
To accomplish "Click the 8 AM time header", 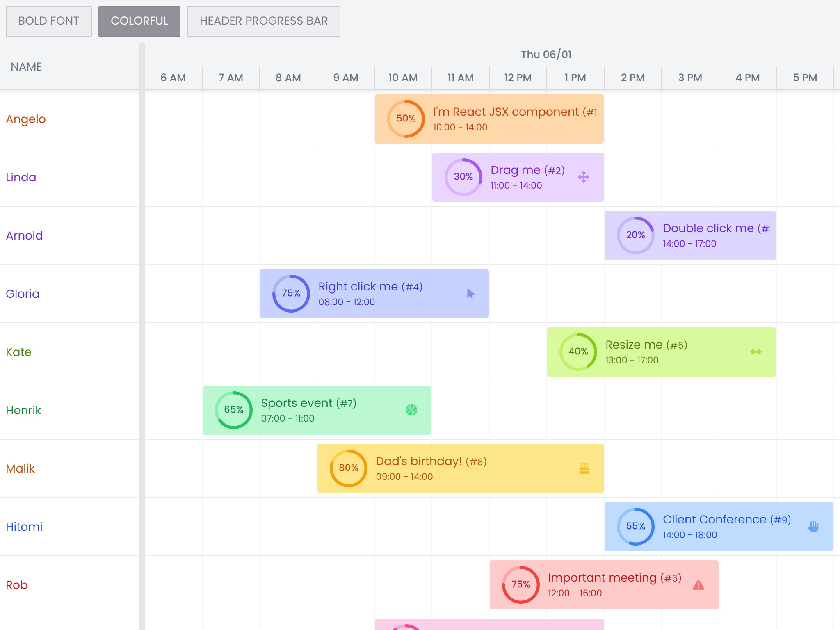I will pos(288,78).
